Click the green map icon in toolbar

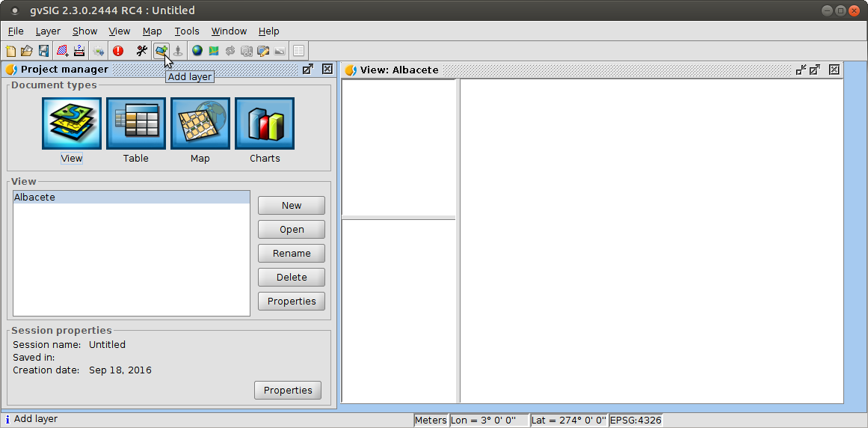point(214,51)
